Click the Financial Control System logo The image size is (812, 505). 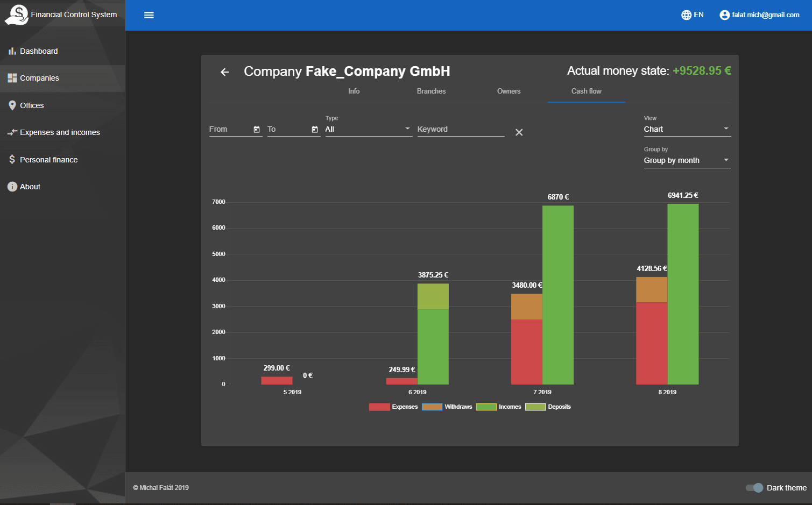[17, 15]
